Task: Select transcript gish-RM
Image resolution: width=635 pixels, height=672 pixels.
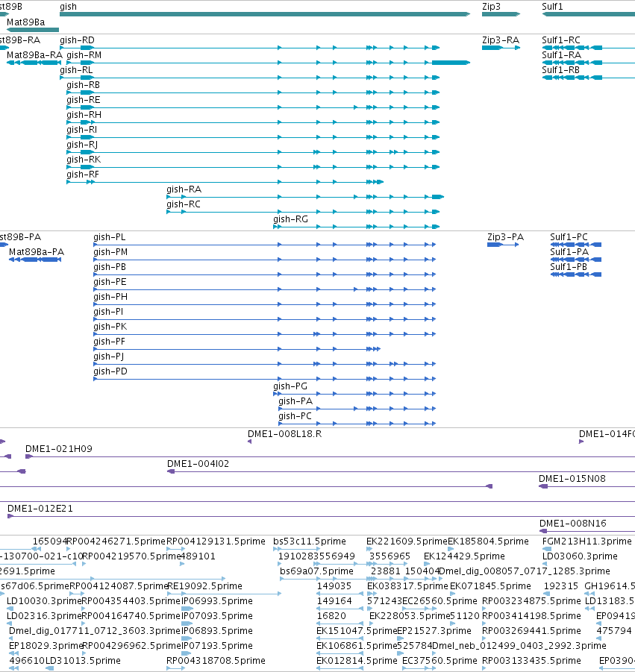Action: [x=269, y=63]
